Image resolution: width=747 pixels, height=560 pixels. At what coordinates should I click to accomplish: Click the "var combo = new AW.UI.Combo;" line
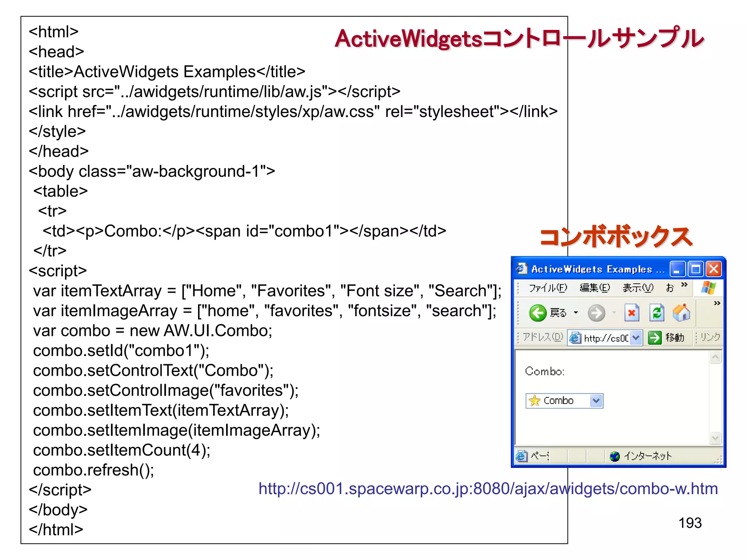pyautogui.click(x=152, y=331)
